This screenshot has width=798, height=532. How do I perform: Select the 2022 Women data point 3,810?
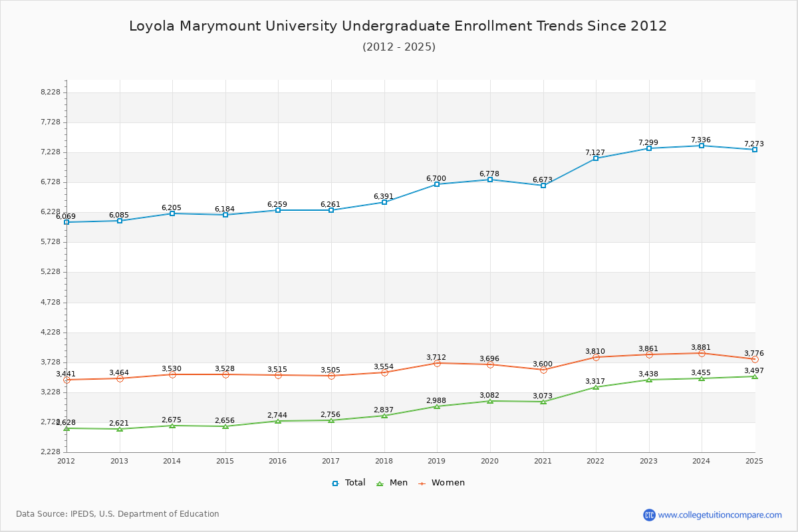pos(596,357)
